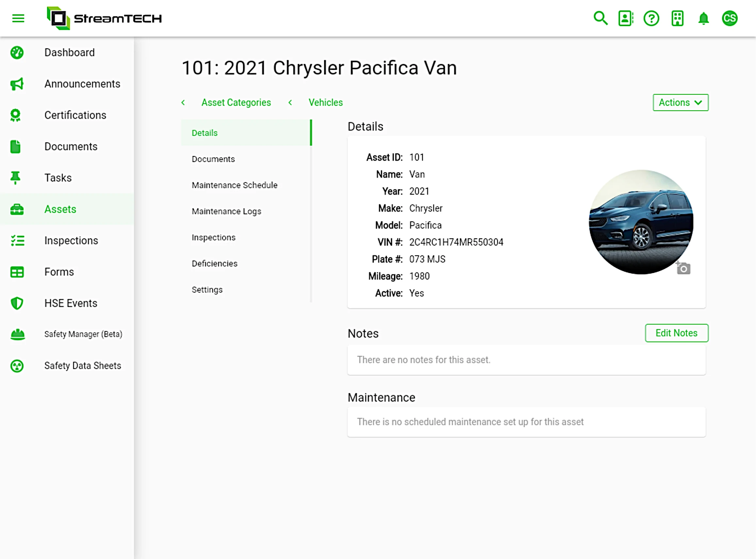Image resolution: width=756 pixels, height=559 pixels.
Task: Click the HSE Events sidebar icon
Action: coord(16,303)
